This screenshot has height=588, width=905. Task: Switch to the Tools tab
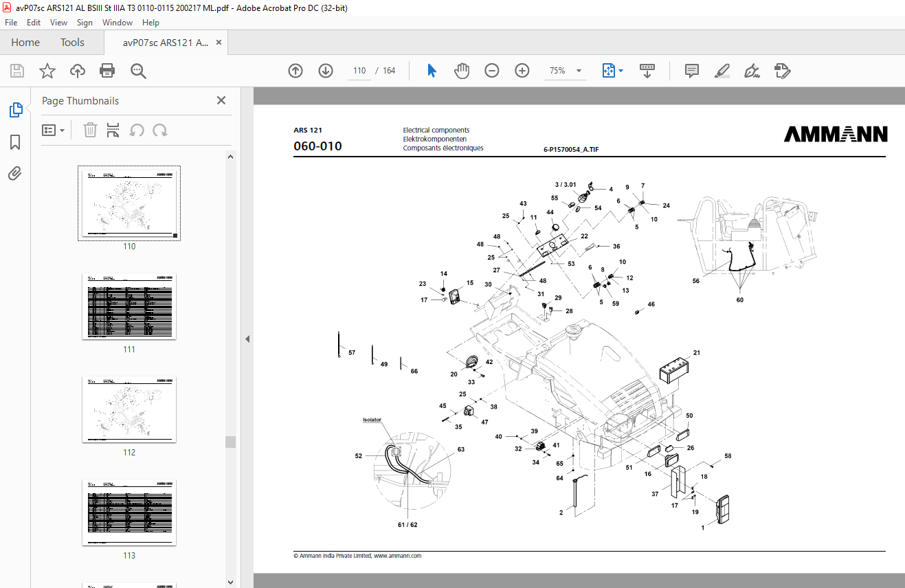coord(72,43)
